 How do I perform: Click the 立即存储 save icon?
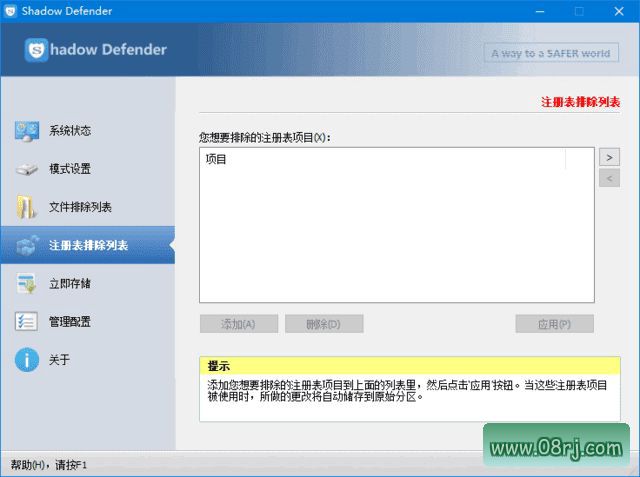(27, 284)
